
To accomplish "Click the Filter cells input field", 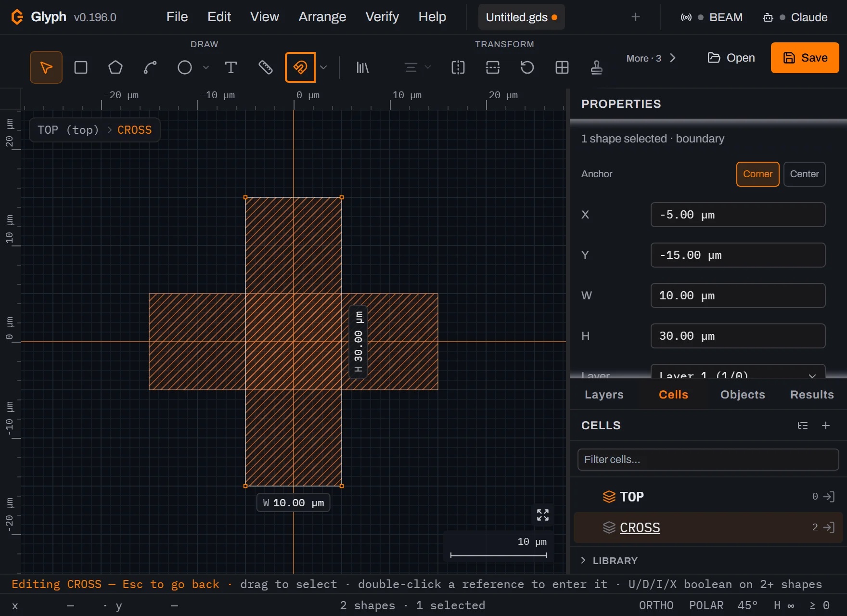I will click(x=708, y=460).
